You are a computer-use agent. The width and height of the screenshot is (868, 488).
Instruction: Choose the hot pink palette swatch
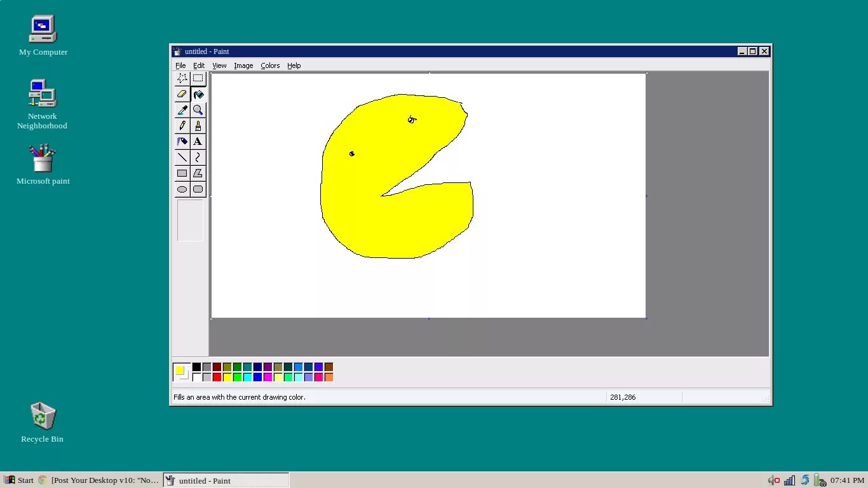coord(318,377)
